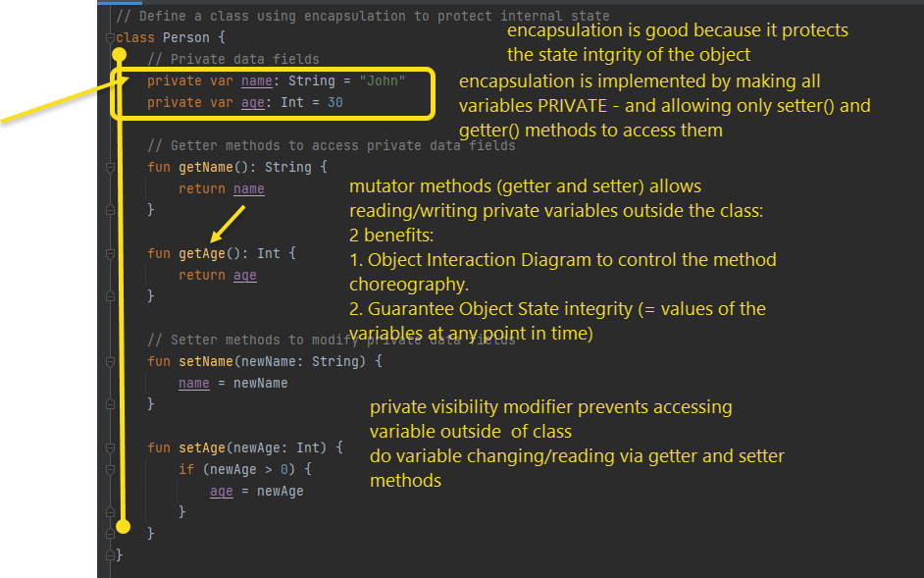Fold the if newAge block marker
This screenshot has height=578, width=924.
pyautogui.click(x=110, y=470)
